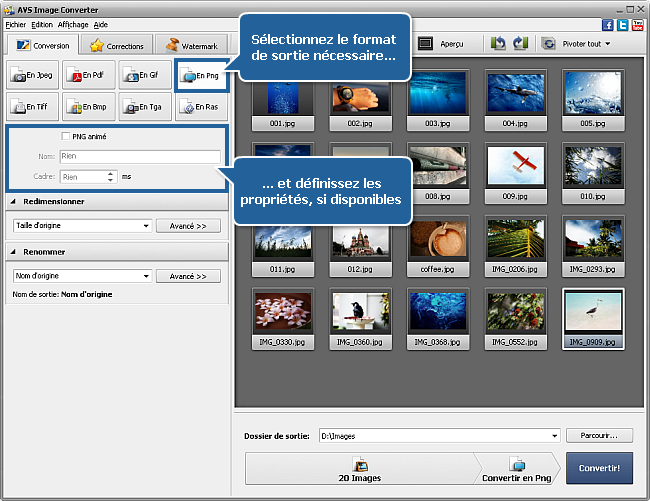Select the IMG_0909.jpg thumbnail
The width and height of the screenshot is (650, 501).
(593, 319)
